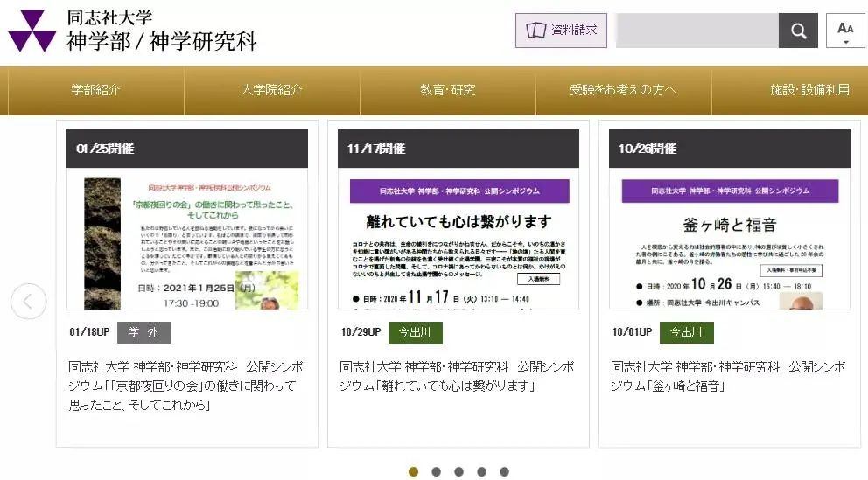Screen dimensions: 868x480
Task: Open the 01/25開催 symposium flyer thumbnail
Action: (187, 239)
